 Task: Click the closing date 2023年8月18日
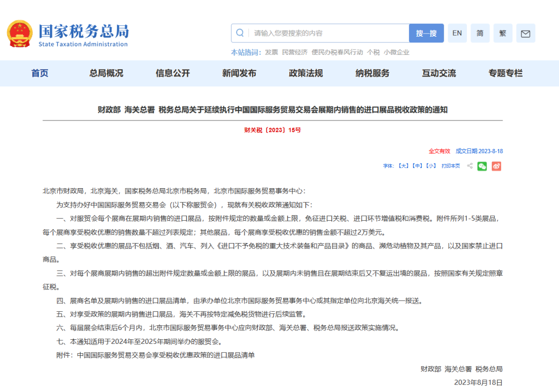click(478, 382)
